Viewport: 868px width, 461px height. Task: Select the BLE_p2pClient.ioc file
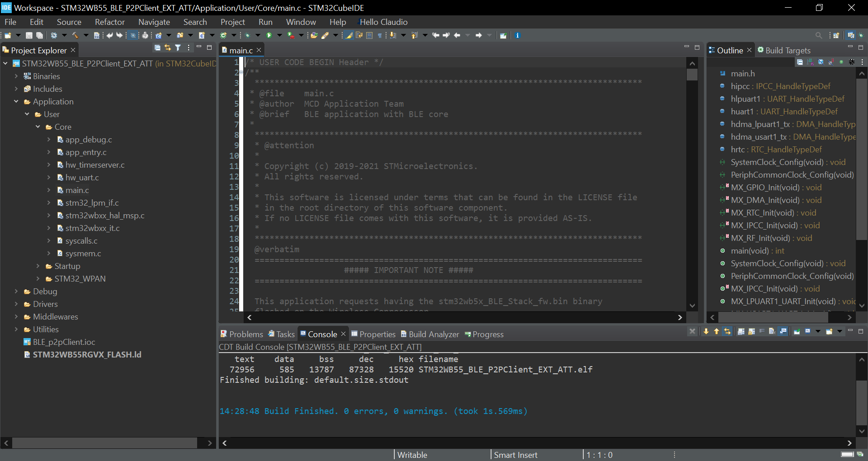click(59, 342)
